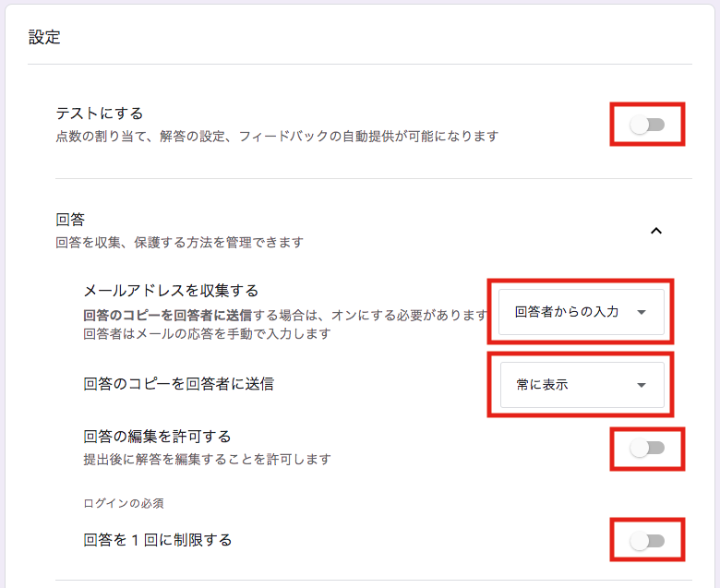Open the 回答者からの入力 dropdown
Screen dimensions: 720x588
tap(581, 312)
